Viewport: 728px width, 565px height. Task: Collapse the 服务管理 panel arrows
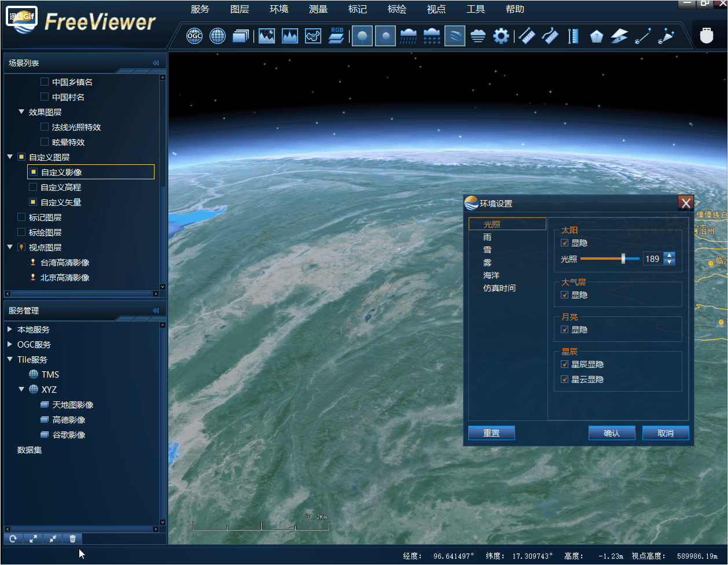156,311
